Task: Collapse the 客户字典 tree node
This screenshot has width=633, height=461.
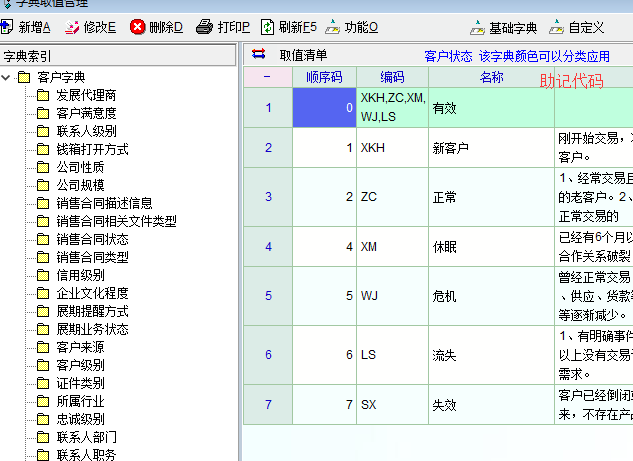Action: (8, 77)
